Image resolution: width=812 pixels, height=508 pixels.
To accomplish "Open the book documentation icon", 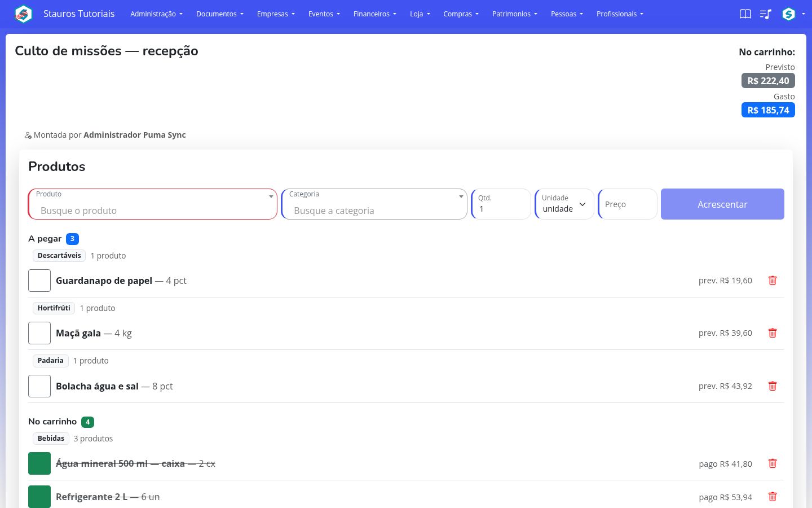I will (745, 14).
